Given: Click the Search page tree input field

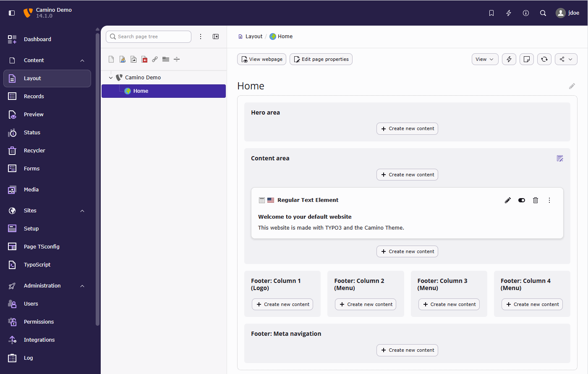Looking at the screenshot, I should click(x=149, y=37).
